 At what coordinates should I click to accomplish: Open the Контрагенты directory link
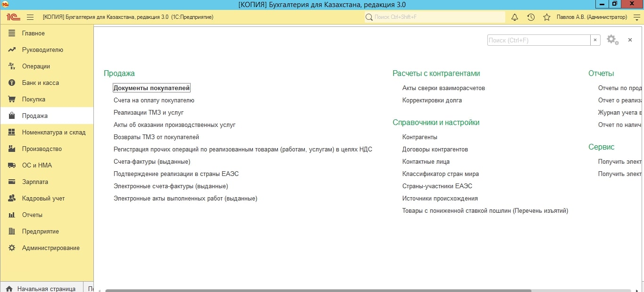419,137
